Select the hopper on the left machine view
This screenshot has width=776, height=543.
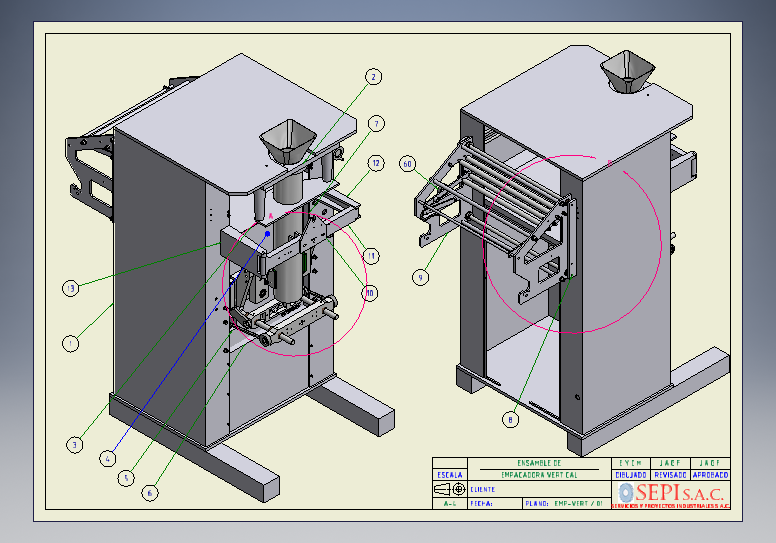pos(287,142)
